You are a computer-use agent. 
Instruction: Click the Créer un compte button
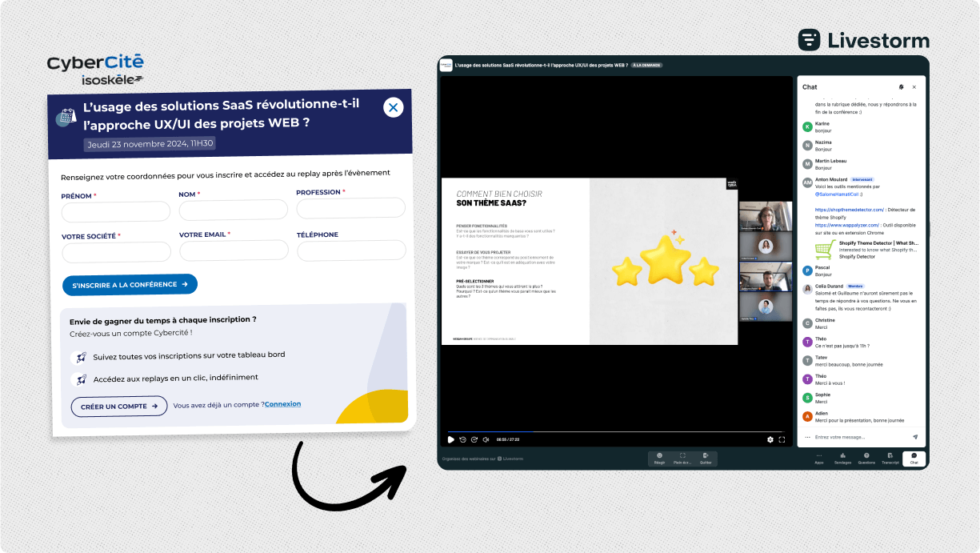pyautogui.click(x=119, y=406)
